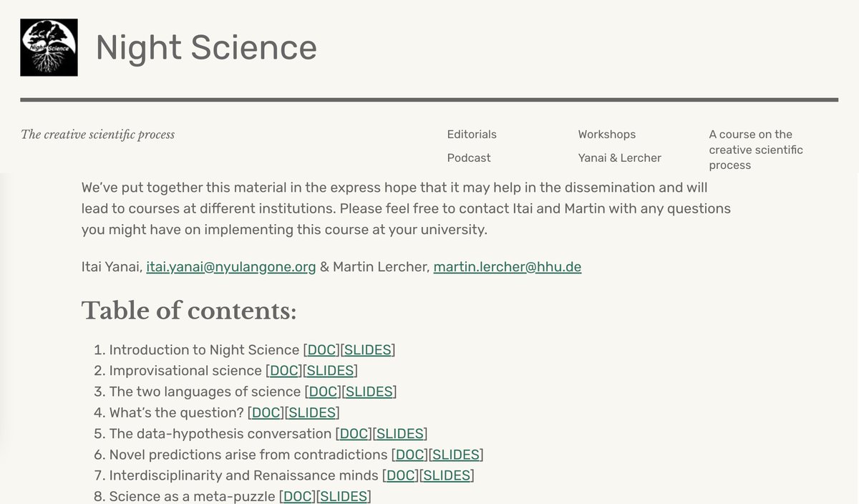Click the text The two languages of science

point(205,392)
